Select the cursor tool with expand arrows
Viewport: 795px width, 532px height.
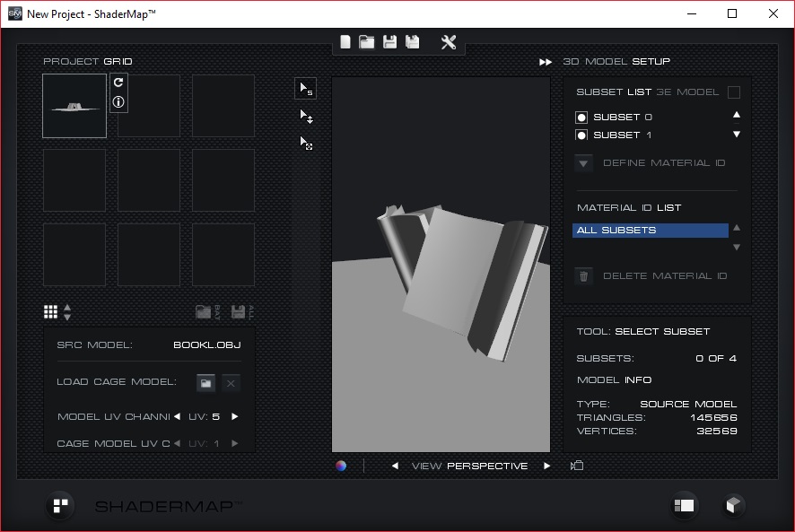pyautogui.click(x=306, y=143)
